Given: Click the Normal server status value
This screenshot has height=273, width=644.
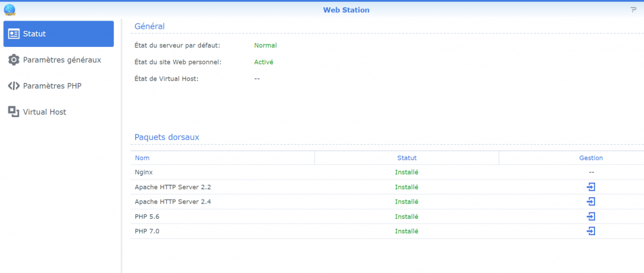Looking at the screenshot, I should tap(265, 45).
